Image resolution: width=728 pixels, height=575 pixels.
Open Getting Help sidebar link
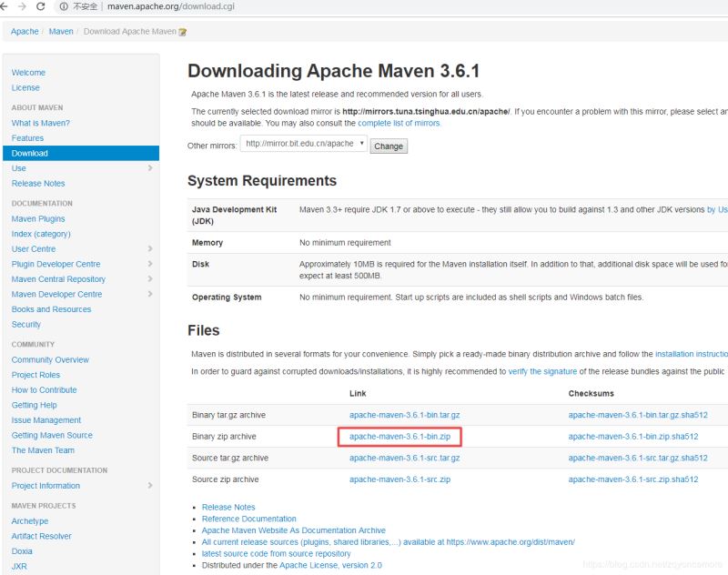click(34, 405)
